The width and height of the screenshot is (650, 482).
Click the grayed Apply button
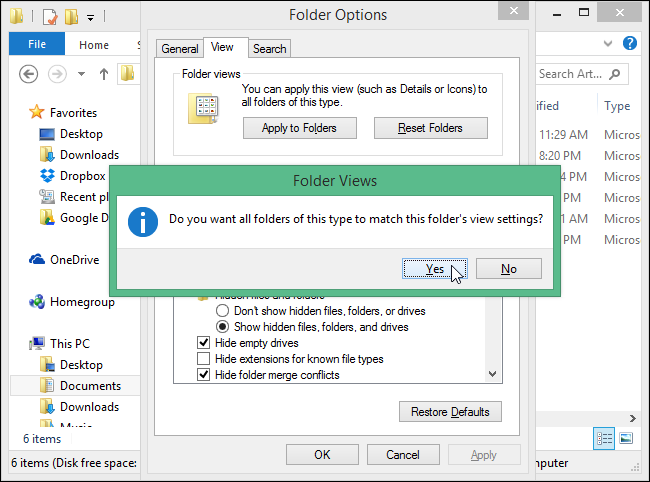point(484,455)
